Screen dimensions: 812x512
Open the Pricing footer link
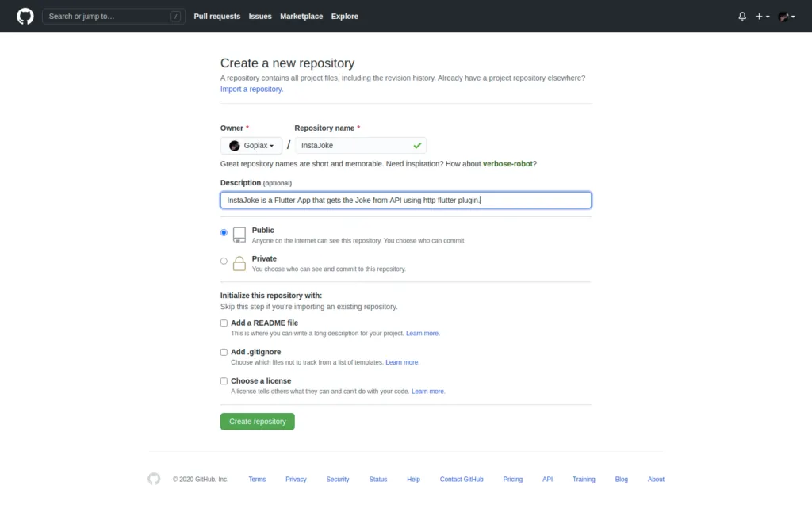513,480
